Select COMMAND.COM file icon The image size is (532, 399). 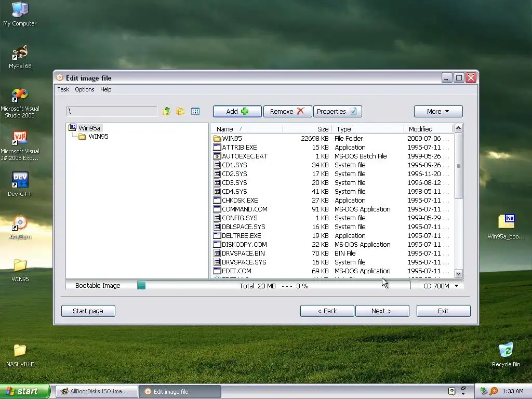(x=217, y=209)
